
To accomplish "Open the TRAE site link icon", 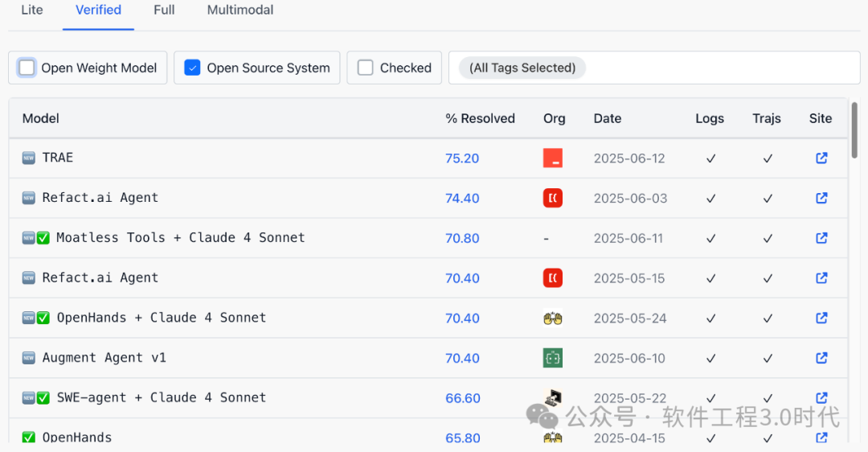I will 821,158.
